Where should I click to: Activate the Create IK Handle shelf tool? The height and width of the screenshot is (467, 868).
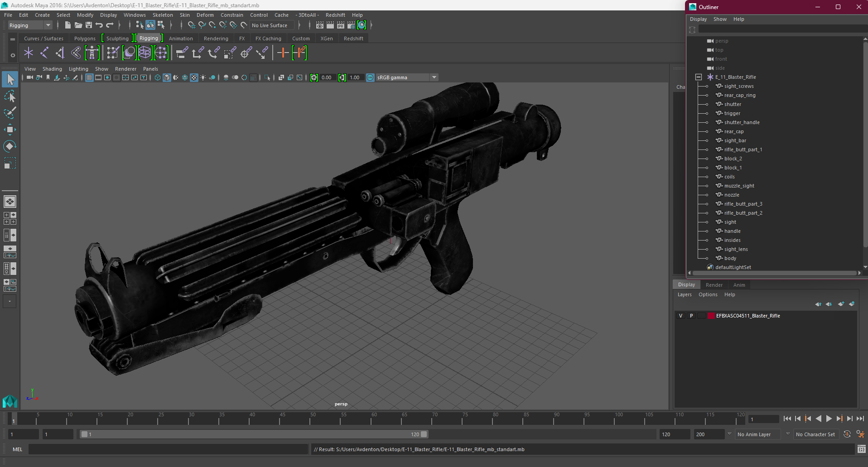pos(60,53)
